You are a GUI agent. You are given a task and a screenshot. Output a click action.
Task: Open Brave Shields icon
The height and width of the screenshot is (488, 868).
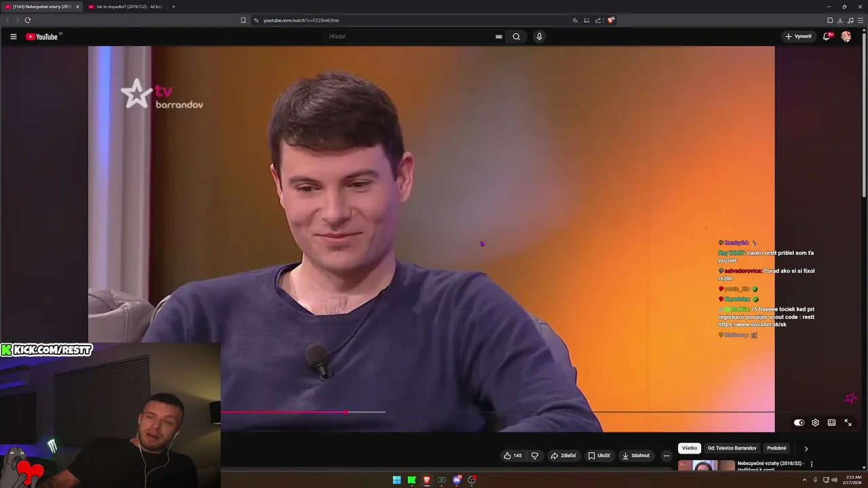coord(611,20)
